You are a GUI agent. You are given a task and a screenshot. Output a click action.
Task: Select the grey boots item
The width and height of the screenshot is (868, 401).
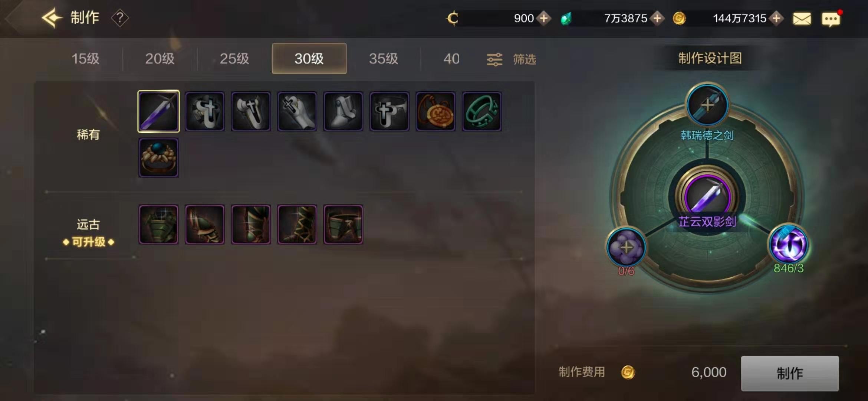[343, 111]
